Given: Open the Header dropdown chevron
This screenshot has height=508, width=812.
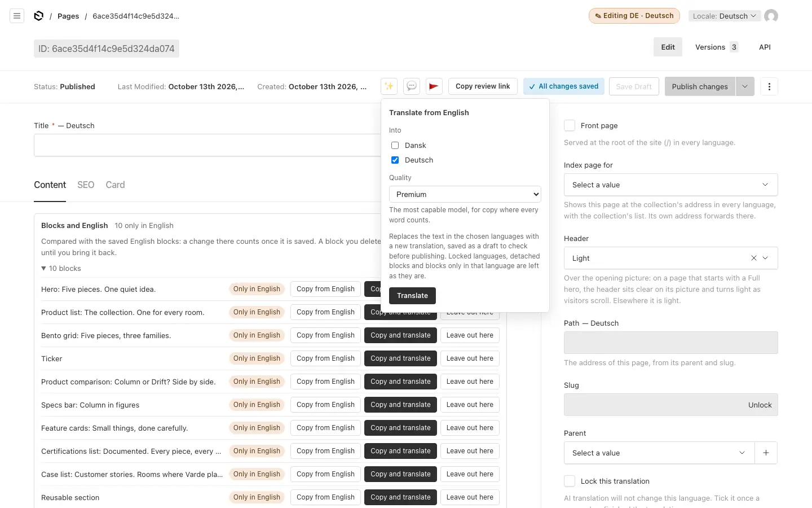Looking at the screenshot, I should coord(765,258).
